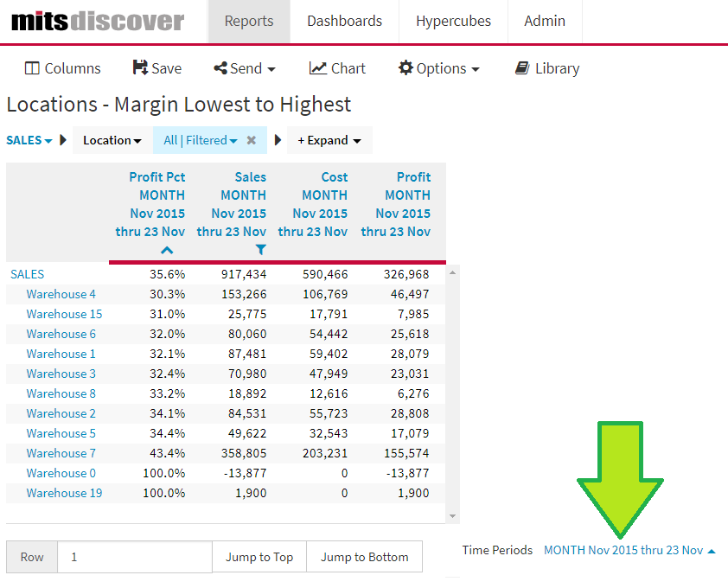Viewport: 728px width, 588px height.
Task: Click the 590,466 total cost value
Action: (x=325, y=274)
